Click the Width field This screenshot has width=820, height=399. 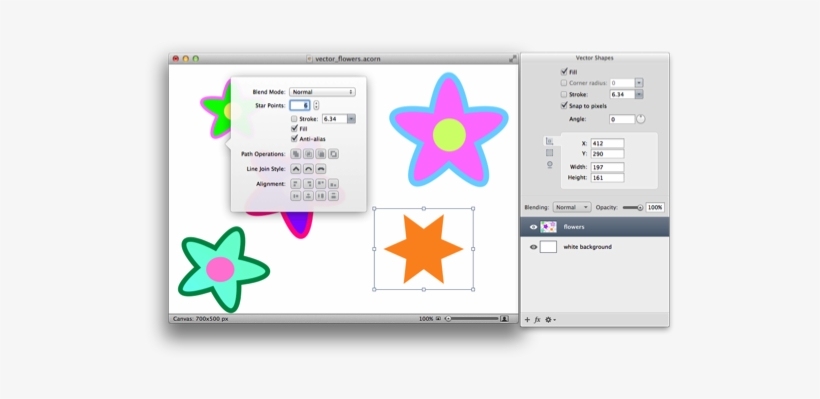pos(607,167)
